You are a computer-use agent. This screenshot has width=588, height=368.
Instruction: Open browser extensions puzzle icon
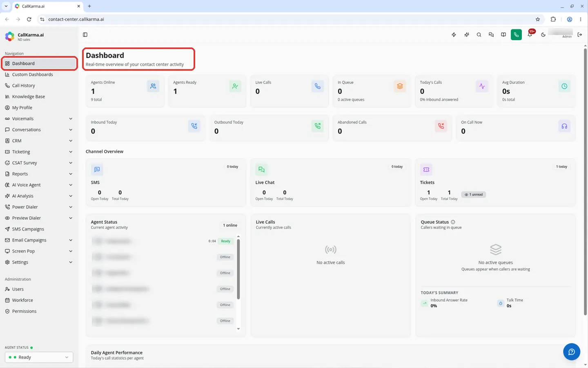[x=553, y=19]
